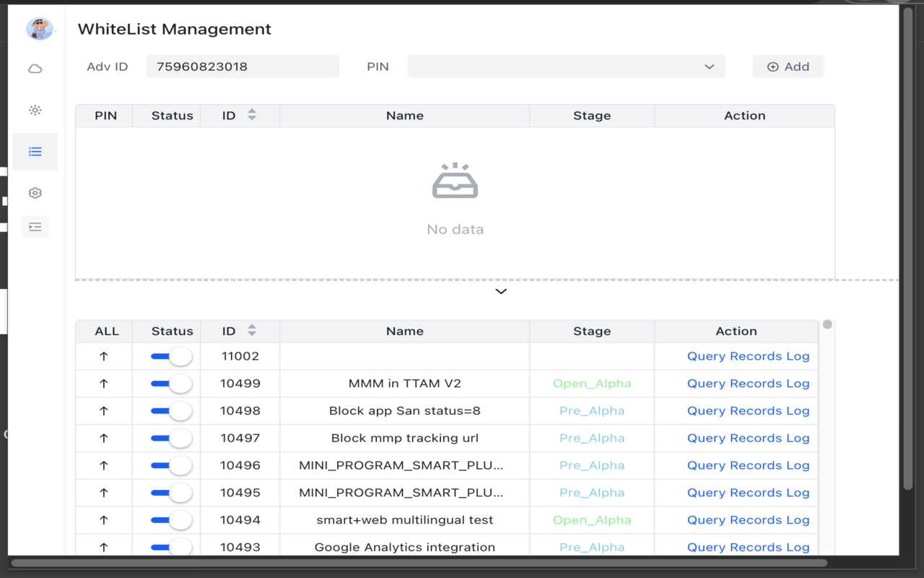Click the name Google Analytics integration
Viewport: 924px width, 578px height.
pos(404,547)
